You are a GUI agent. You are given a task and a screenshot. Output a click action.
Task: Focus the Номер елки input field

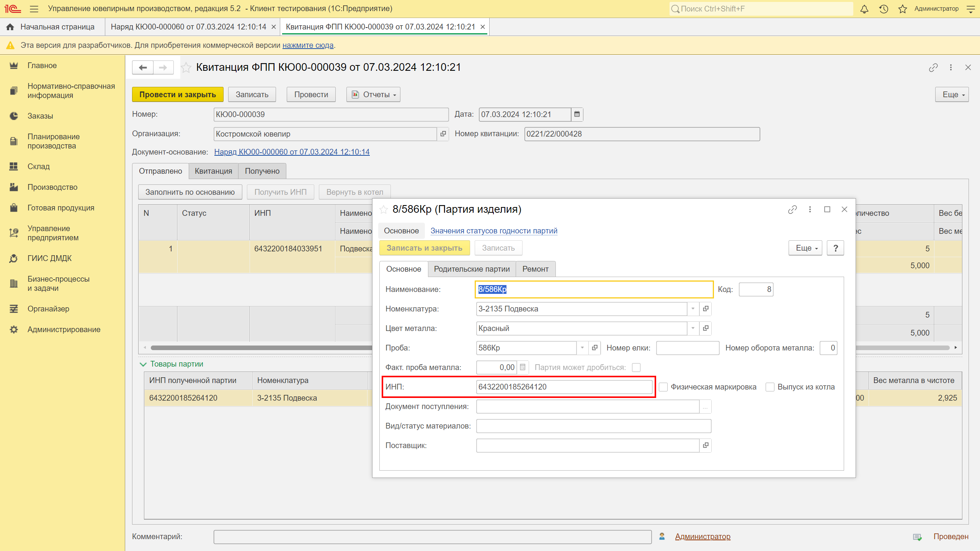tap(688, 348)
